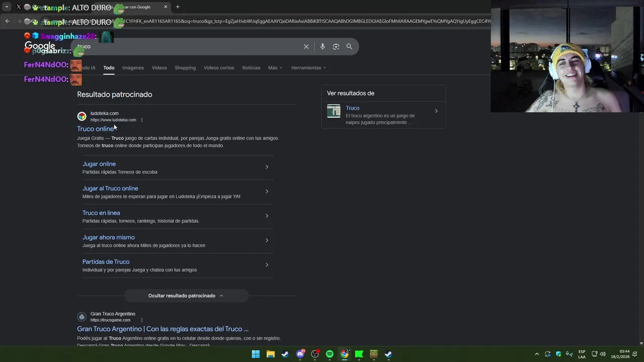This screenshot has width=644, height=362.
Task: Open the Minecraft-style block icon on taskbar
Action: pos(374,354)
